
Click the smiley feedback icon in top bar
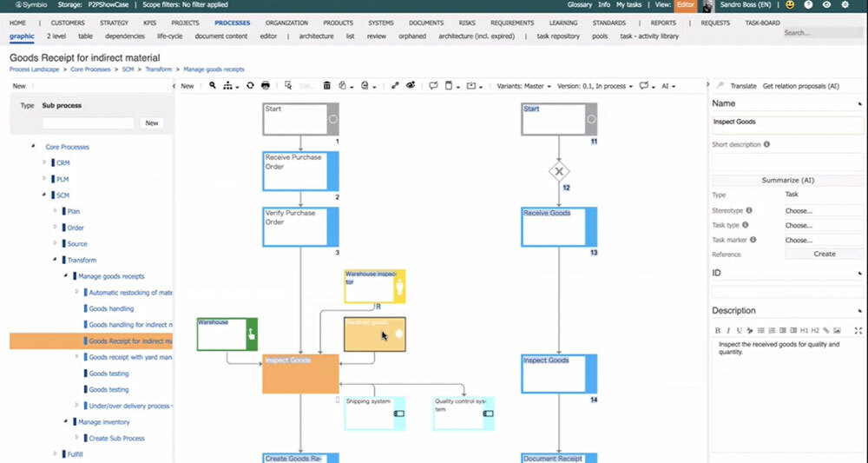pyautogui.click(x=790, y=5)
